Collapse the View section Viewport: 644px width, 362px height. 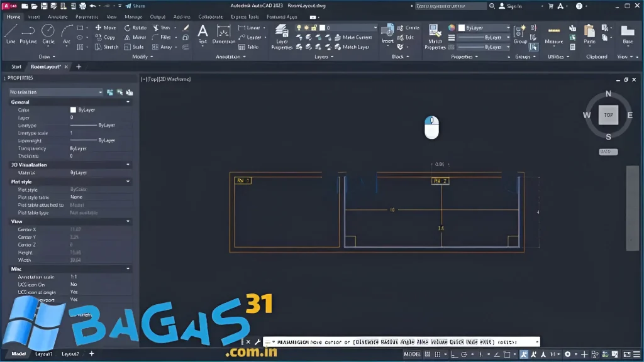(128, 221)
